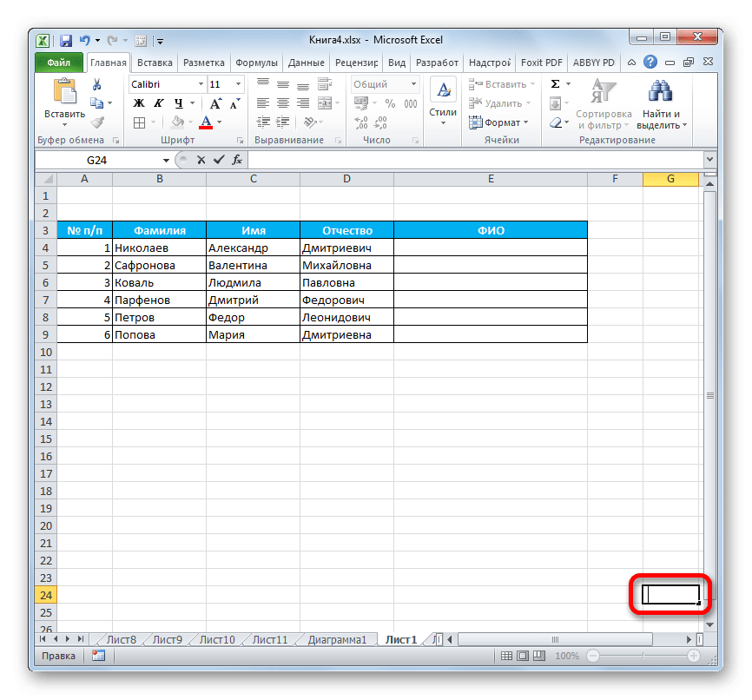Screen dimensions: 752x700
Task: Click the Decrease Decimal icon
Action: pos(380,122)
